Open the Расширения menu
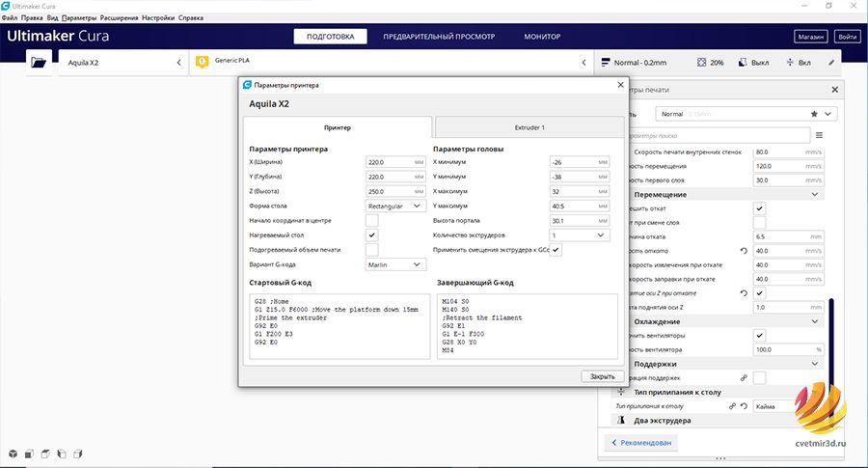The width and height of the screenshot is (868, 468). click(119, 17)
